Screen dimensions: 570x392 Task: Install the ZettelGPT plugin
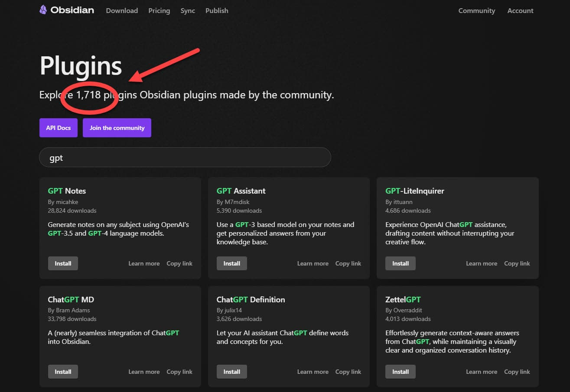point(401,372)
